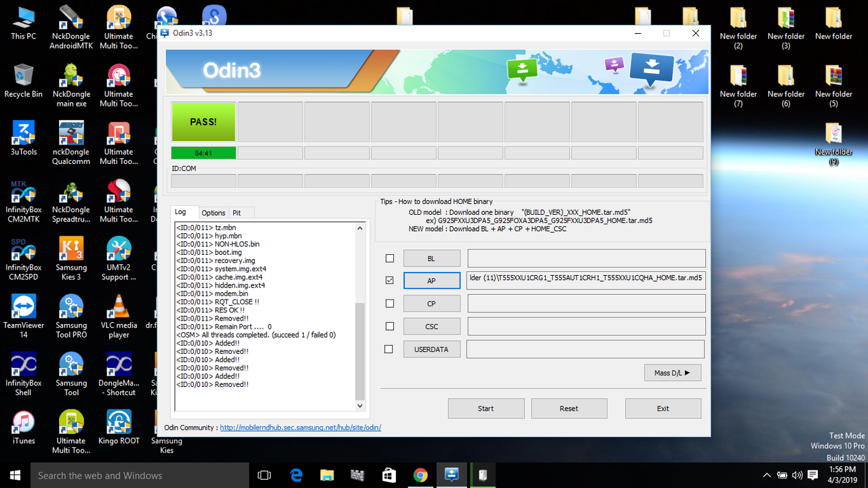The height and width of the screenshot is (488, 868).
Task: Select NckDongle Spreadtrum desktop shortcut
Action: (x=71, y=201)
